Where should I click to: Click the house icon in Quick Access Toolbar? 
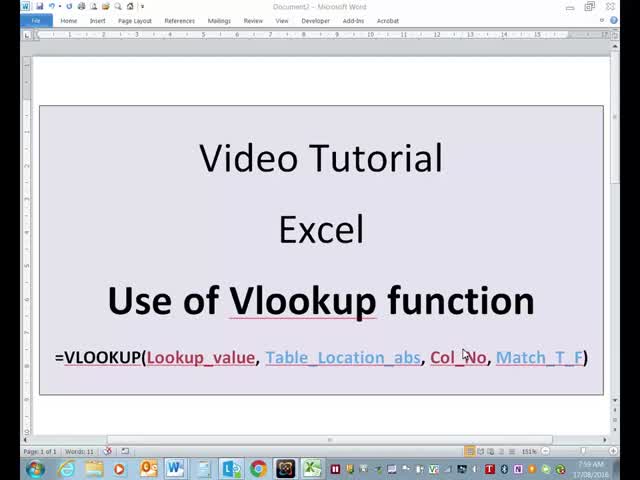coord(130,6)
